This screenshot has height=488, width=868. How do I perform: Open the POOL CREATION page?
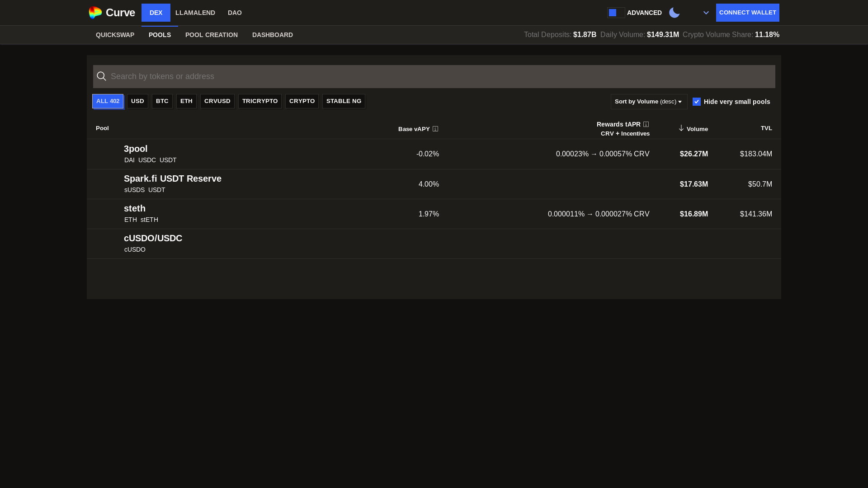coord(212,35)
